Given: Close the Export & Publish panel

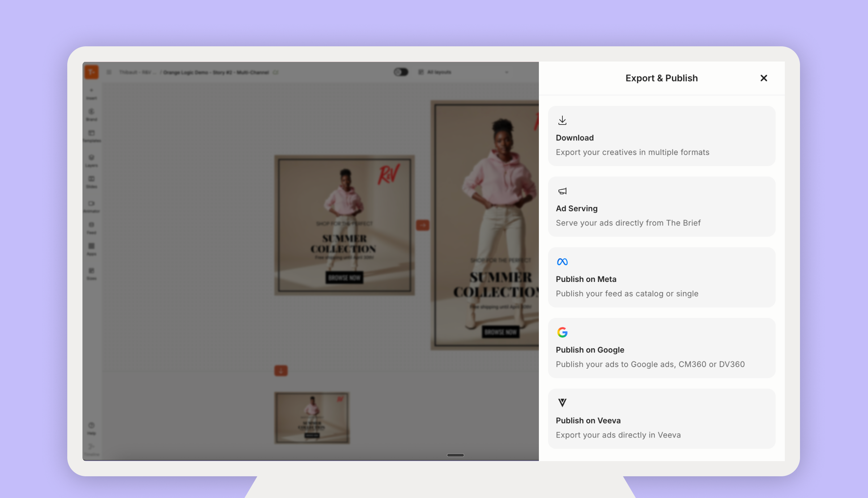Looking at the screenshot, I should pyautogui.click(x=763, y=78).
